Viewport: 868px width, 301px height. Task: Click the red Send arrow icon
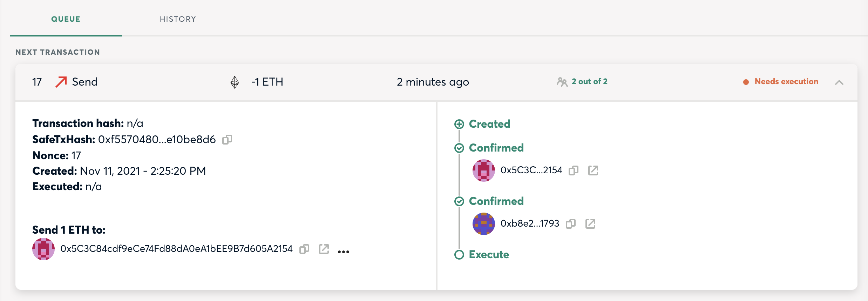coord(60,82)
